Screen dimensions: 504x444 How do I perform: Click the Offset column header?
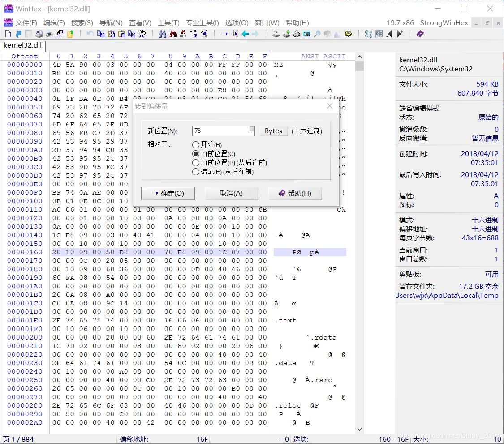(x=25, y=57)
